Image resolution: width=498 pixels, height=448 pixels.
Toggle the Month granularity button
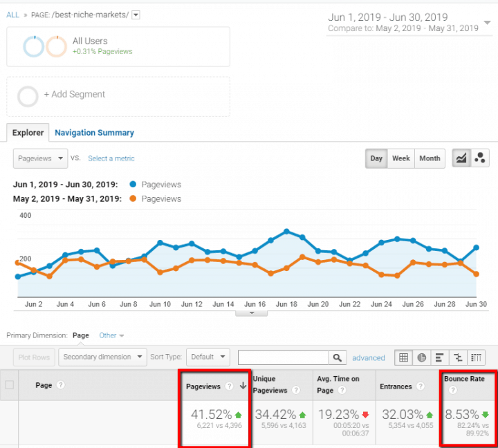pyautogui.click(x=430, y=158)
